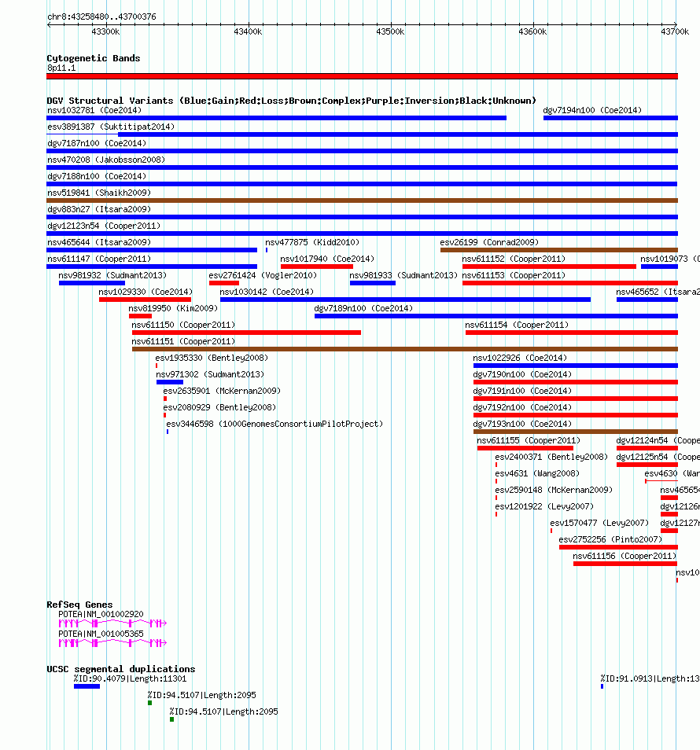
Task: Select dgv7193n100 (Coe2014) label
Action: point(522,424)
